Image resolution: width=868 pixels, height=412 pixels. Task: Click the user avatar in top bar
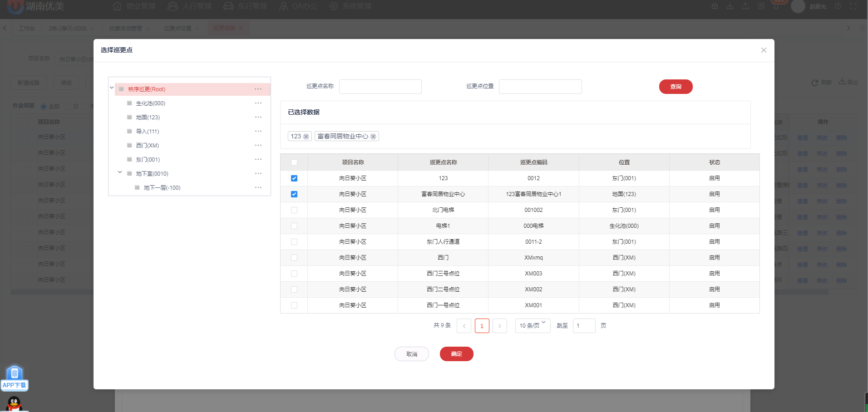tap(798, 6)
